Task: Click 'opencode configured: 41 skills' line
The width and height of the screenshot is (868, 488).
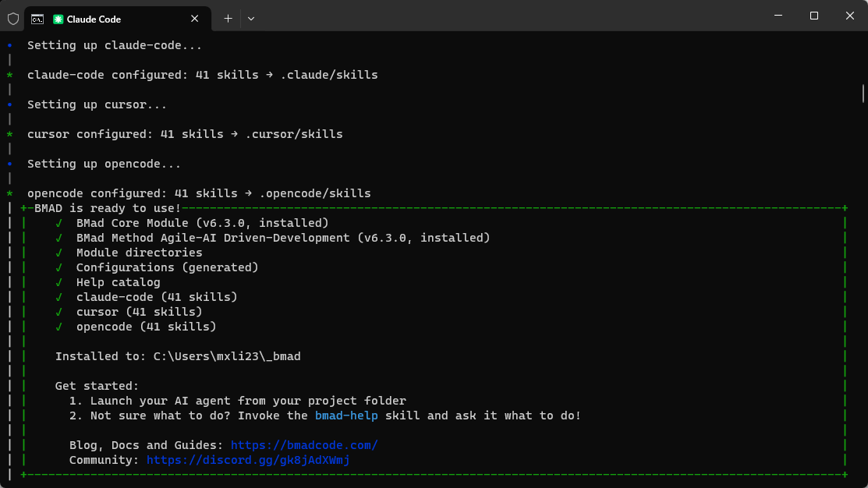Action: (x=200, y=193)
